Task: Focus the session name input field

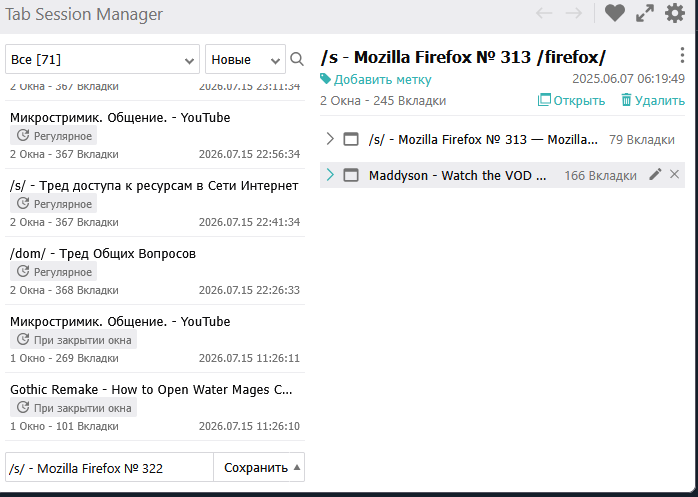Action: point(110,468)
